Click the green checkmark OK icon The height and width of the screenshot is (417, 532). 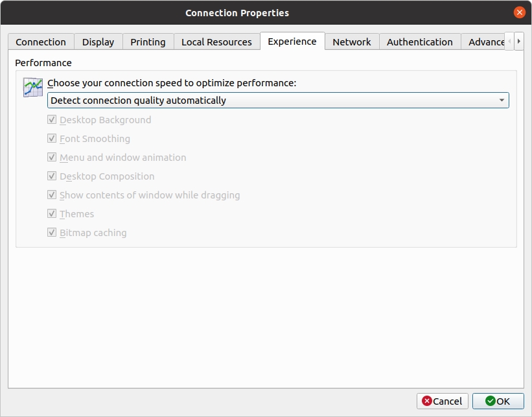pos(490,401)
